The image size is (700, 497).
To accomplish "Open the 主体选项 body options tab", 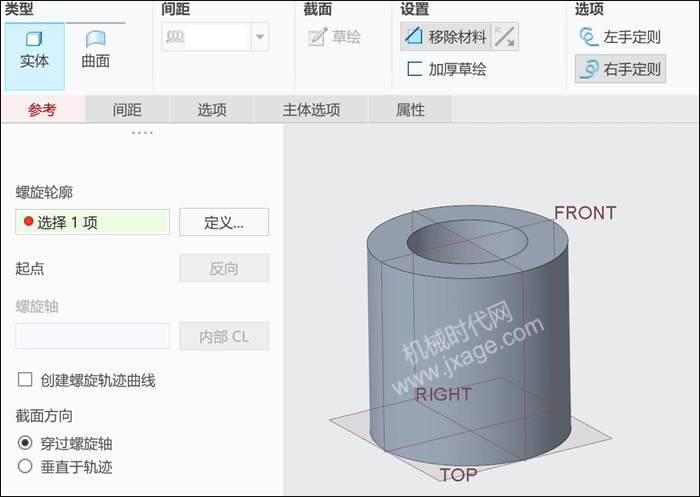I will click(311, 109).
